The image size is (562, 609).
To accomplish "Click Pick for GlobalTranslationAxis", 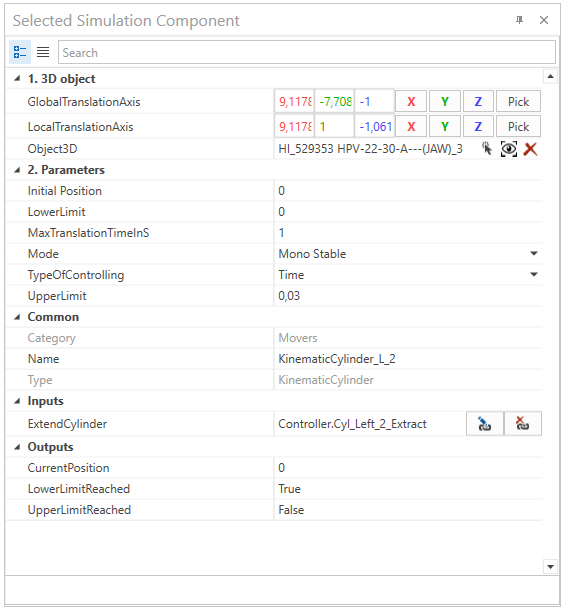I will [x=518, y=102].
